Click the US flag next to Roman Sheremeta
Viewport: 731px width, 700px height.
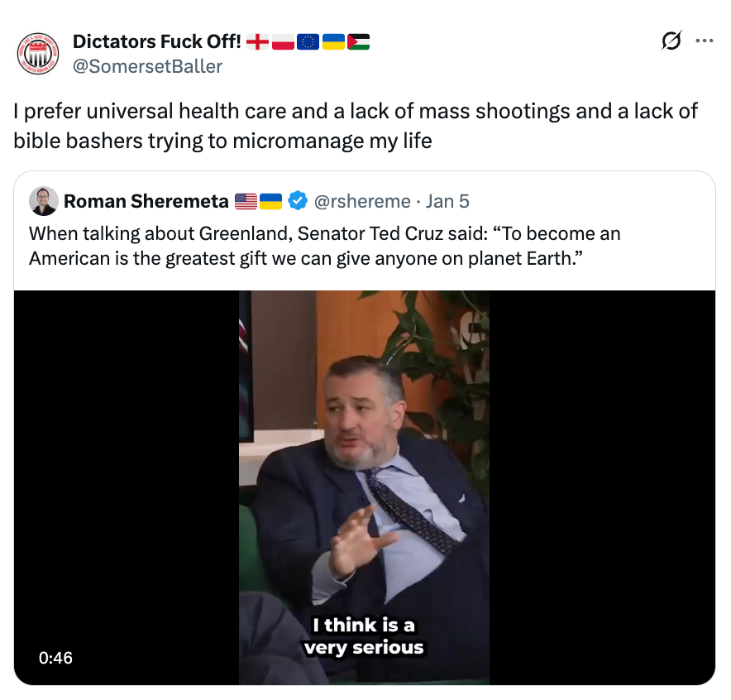coord(246,201)
